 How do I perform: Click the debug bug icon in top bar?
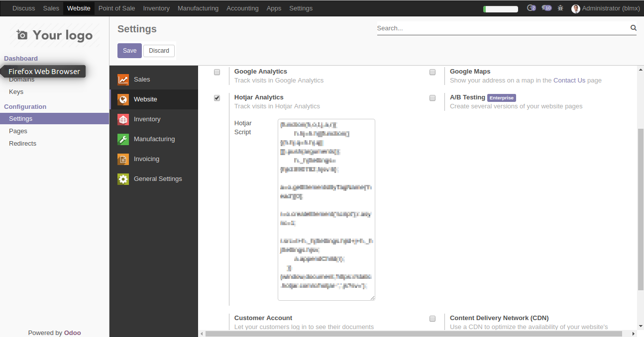[561, 8]
